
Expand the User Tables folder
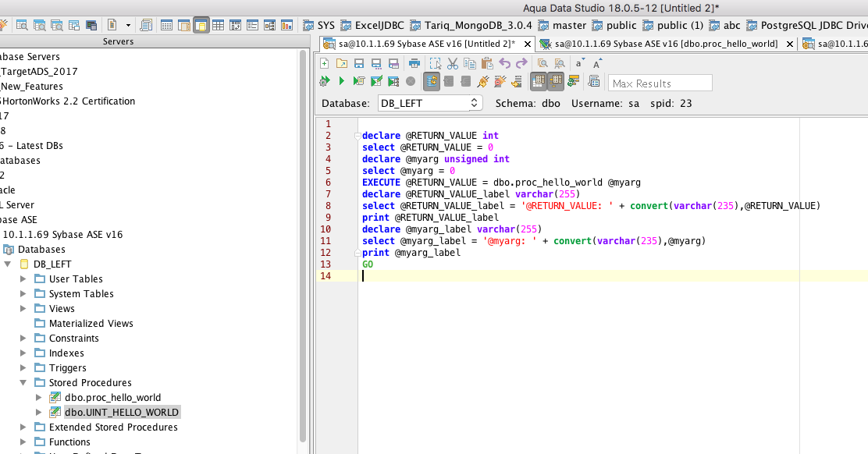pos(23,279)
